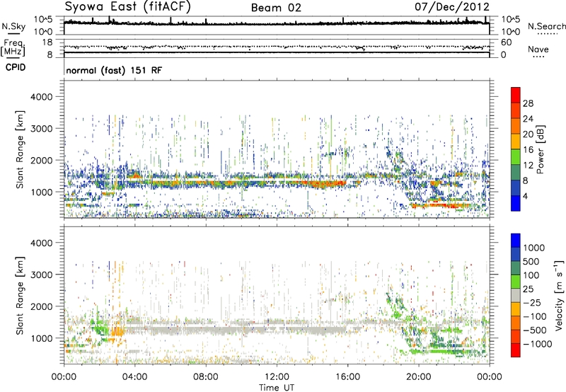Viewport: 566px width, 392px height.
Task: Click the '60' tick on Nave axis
Action: pyautogui.click(x=506, y=42)
